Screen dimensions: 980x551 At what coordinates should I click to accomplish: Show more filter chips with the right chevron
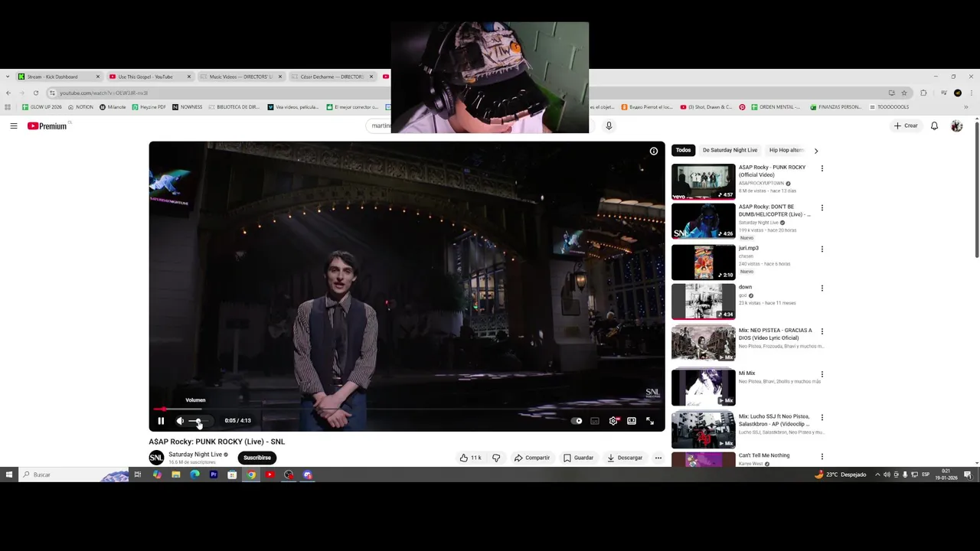pyautogui.click(x=816, y=151)
